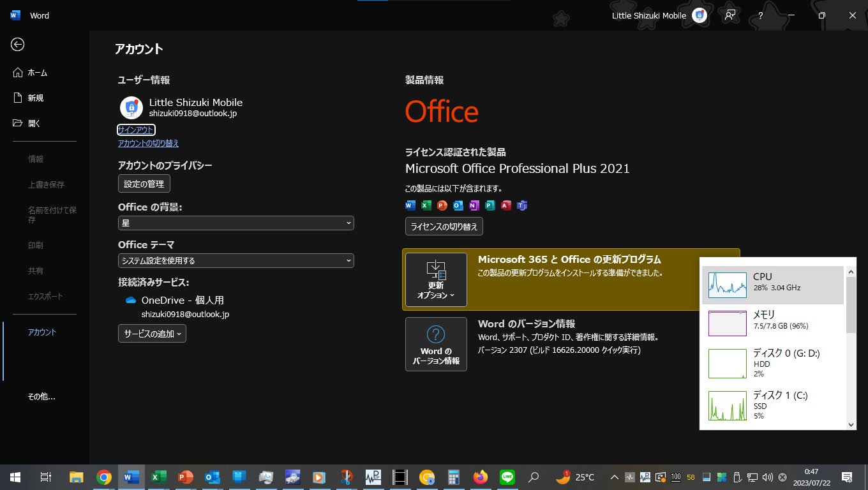Click the Task Manager scrollbar down arrow

click(x=851, y=424)
